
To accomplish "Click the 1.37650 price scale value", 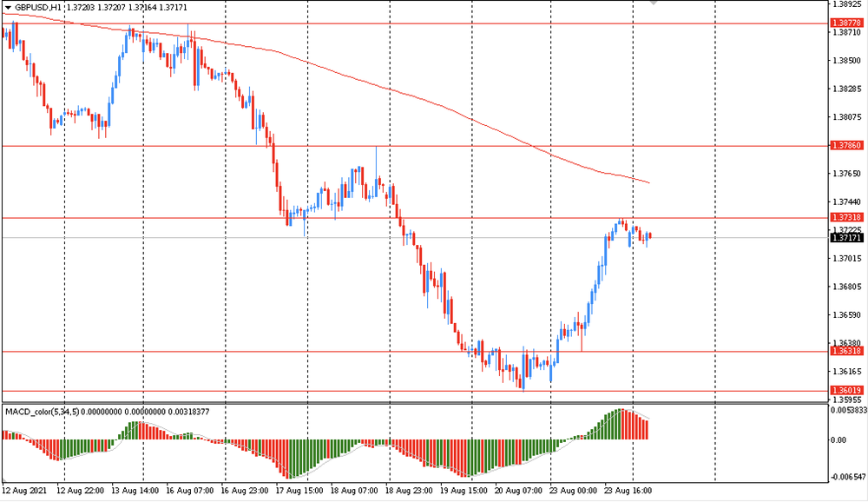I will (x=847, y=174).
